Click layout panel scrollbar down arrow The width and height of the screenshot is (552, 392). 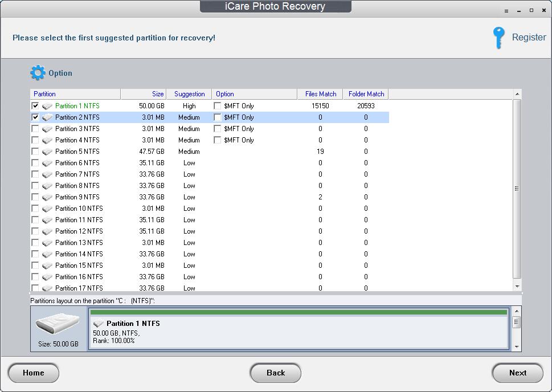(517, 346)
